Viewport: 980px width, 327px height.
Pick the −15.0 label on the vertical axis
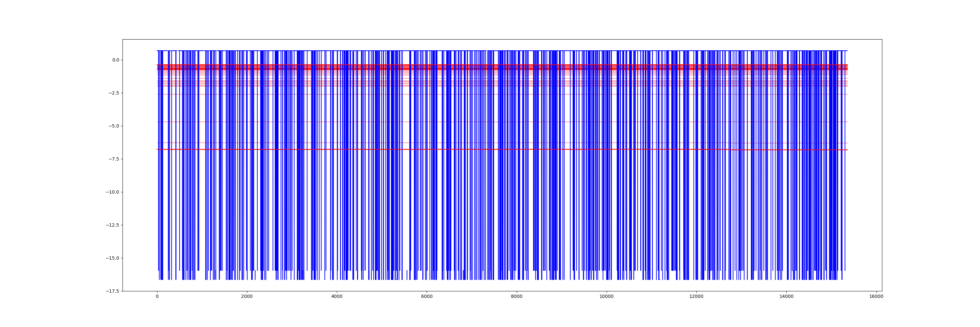113,258
